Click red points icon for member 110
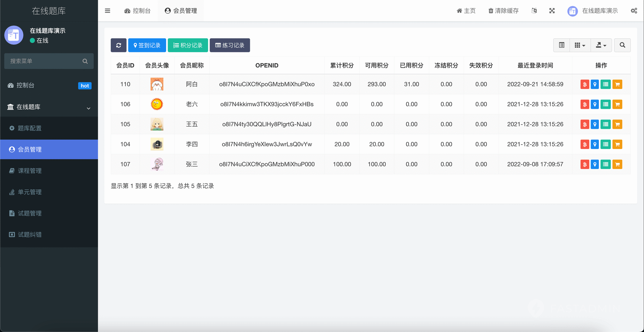Image resolution: width=644 pixels, height=332 pixels. click(585, 84)
